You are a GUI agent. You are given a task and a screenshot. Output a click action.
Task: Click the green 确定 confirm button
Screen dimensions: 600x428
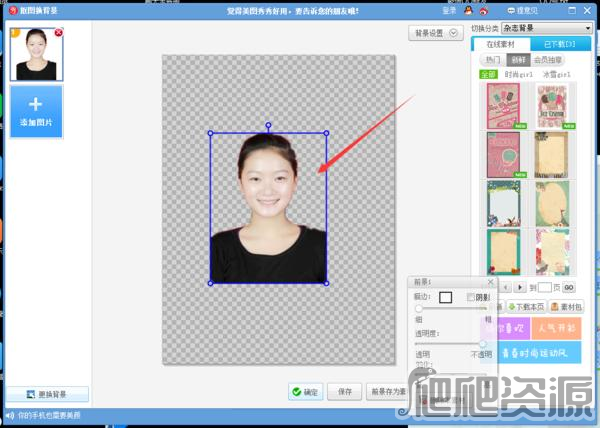click(305, 392)
